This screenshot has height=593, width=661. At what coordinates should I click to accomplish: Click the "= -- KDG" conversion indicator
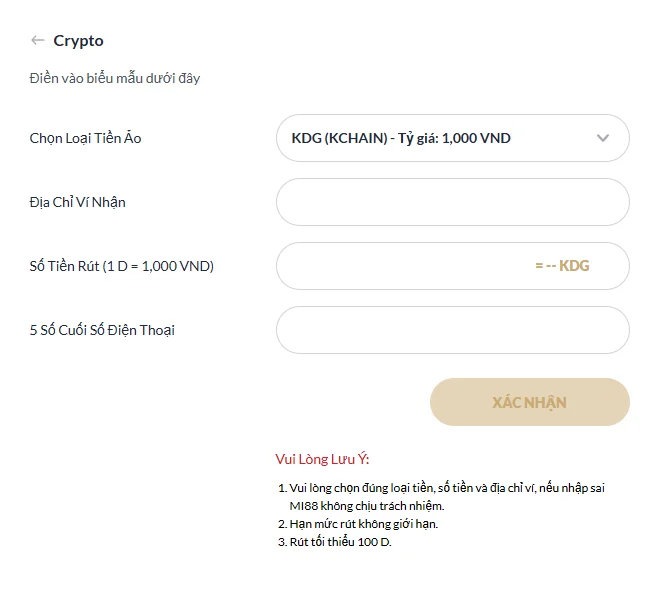[562, 266]
